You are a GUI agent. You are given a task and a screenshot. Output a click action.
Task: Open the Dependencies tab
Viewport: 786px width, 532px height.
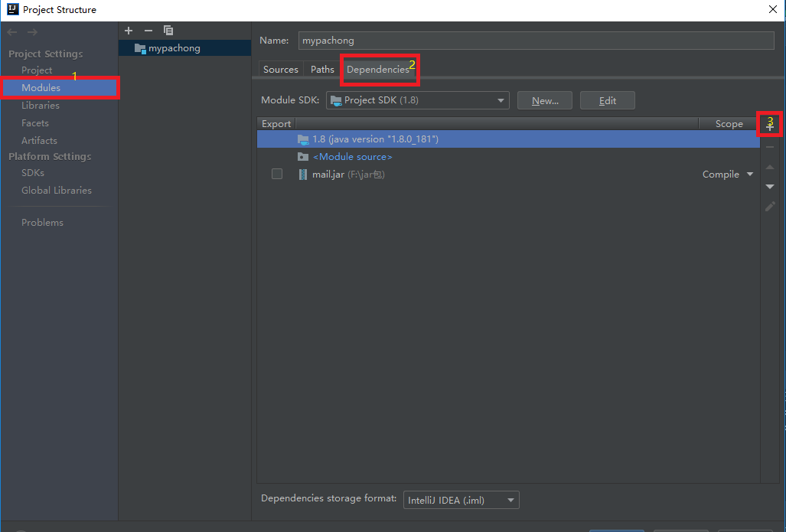[378, 69]
